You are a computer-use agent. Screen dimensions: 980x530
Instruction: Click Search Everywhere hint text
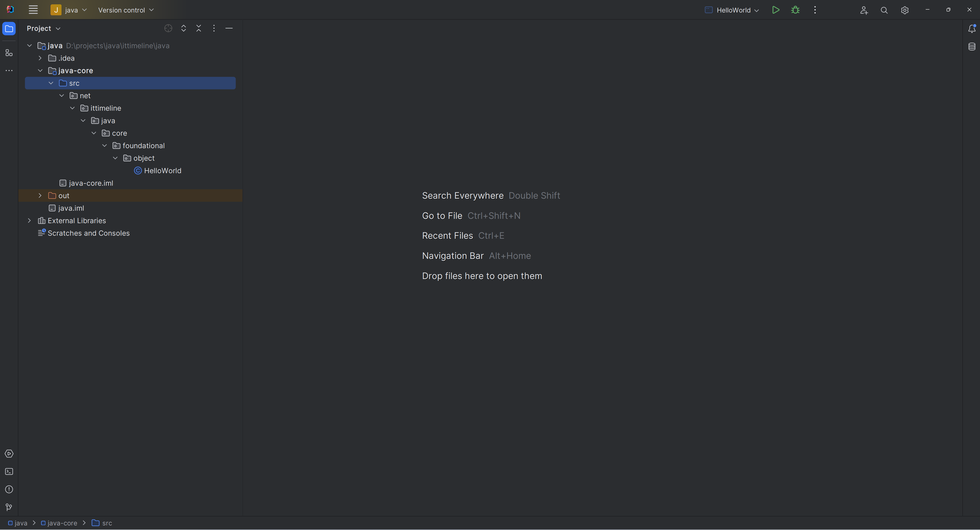click(463, 196)
